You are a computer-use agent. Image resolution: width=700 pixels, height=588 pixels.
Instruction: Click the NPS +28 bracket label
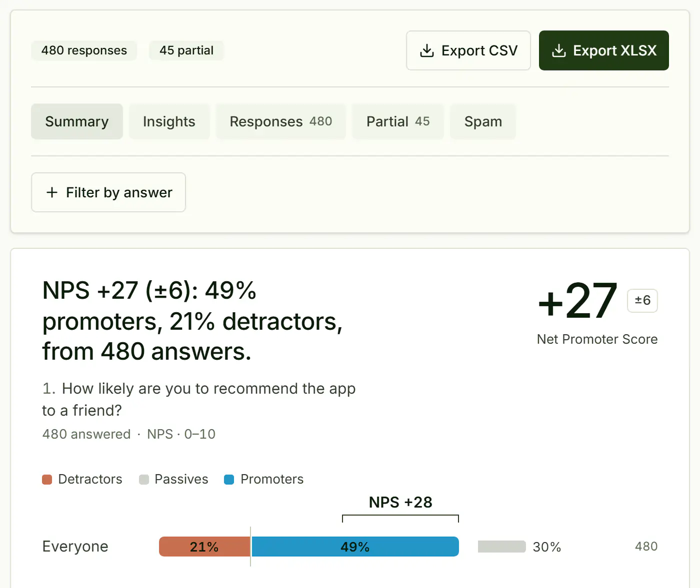point(400,502)
